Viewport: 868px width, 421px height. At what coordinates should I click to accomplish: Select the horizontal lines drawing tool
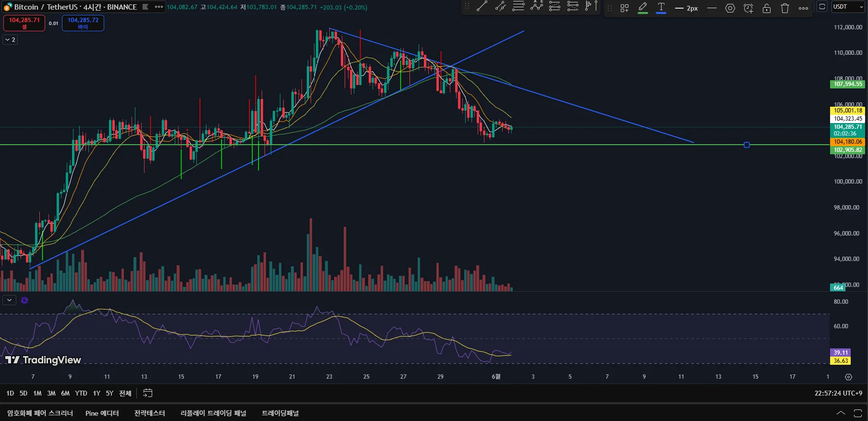click(x=518, y=7)
